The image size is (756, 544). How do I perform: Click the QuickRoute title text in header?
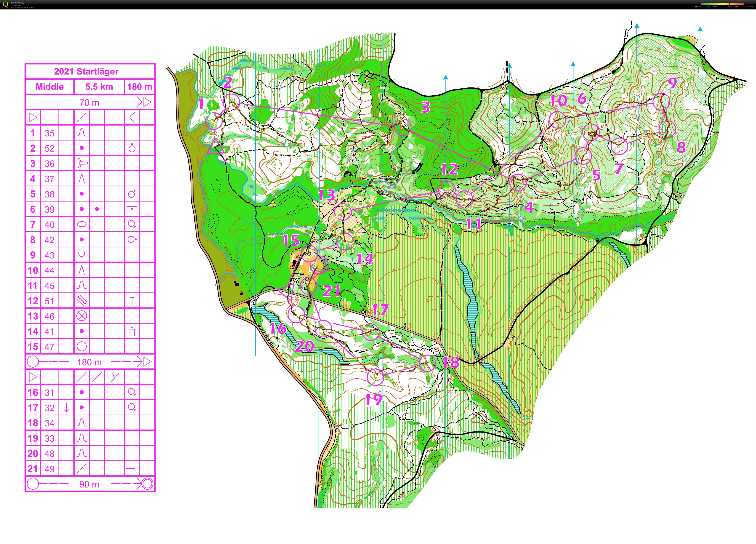[17, 3]
